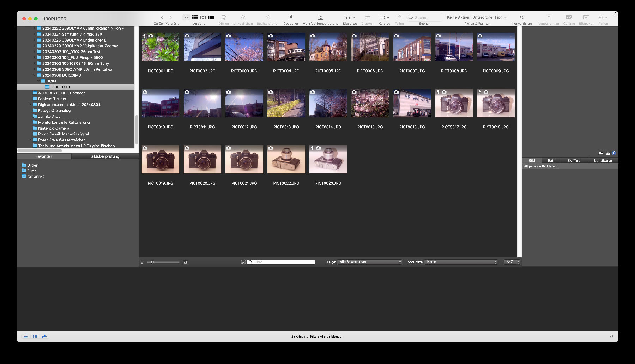
Task: Switch to thumbnail grid view
Action: pos(186,17)
